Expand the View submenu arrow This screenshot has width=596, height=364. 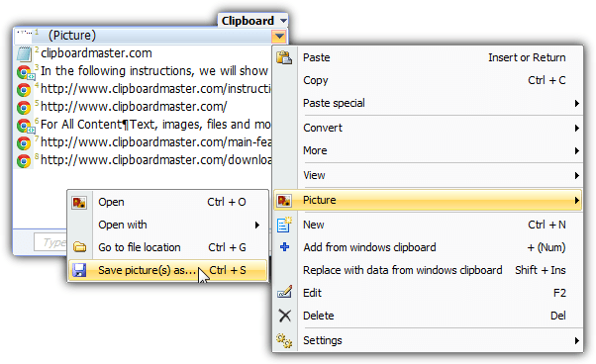click(x=576, y=175)
